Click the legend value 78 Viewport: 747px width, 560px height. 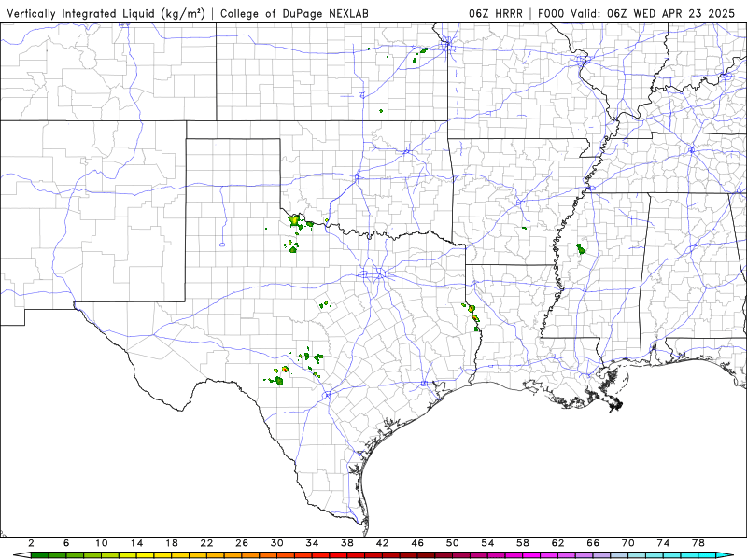point(698,543)
